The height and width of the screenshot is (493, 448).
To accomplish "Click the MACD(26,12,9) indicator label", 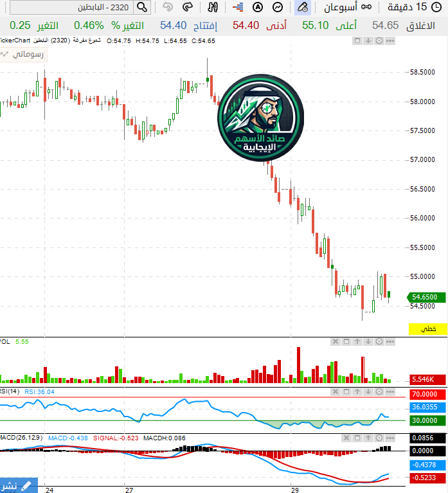I will coord(21,438).
